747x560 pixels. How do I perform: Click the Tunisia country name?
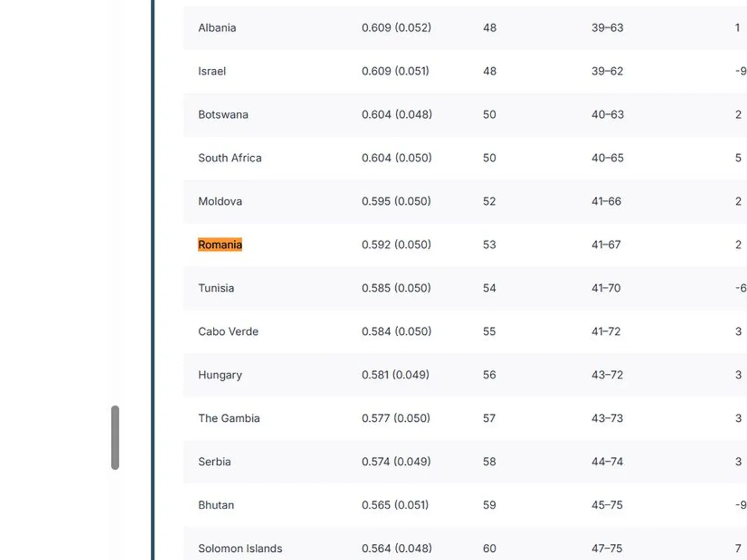tap(216, 288)
